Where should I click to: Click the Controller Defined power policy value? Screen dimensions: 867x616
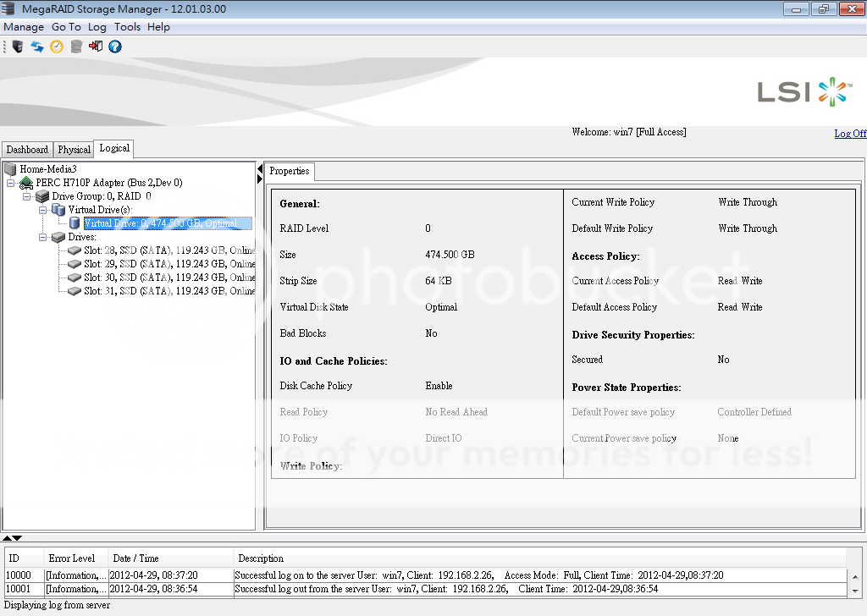[x=754, y=412]
